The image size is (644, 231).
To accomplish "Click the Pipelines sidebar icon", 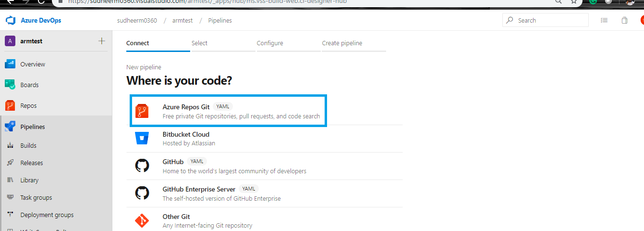I will click(10, 127).
